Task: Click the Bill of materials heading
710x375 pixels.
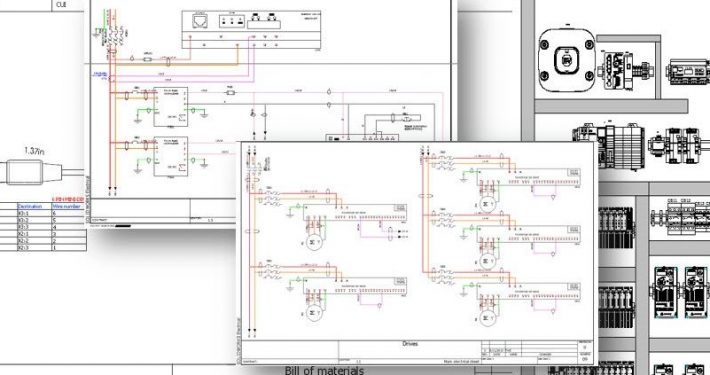Action: 324,370
